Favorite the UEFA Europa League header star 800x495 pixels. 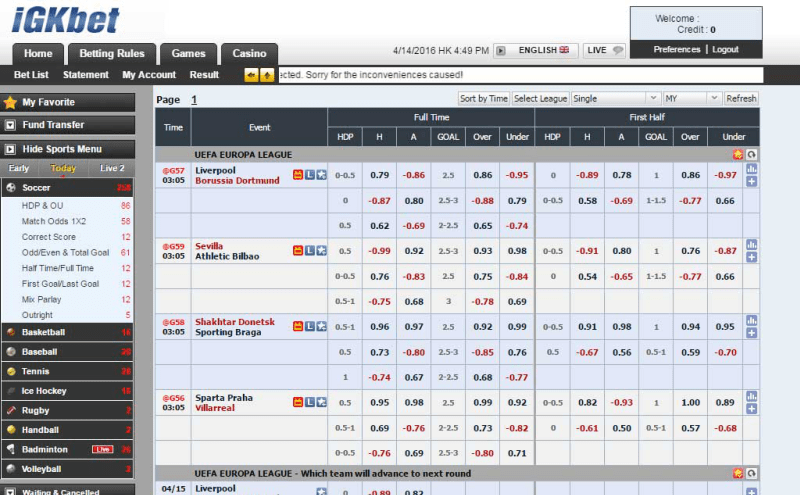pos(738,154)
